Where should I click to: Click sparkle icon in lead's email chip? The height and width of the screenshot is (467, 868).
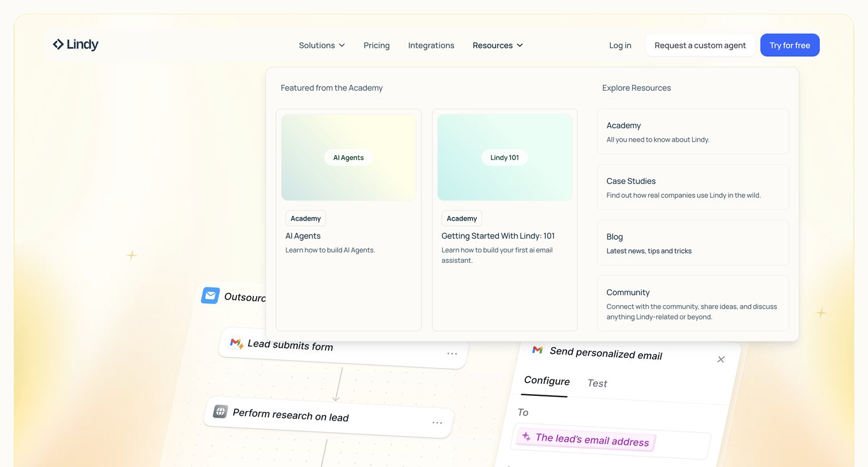526,437
